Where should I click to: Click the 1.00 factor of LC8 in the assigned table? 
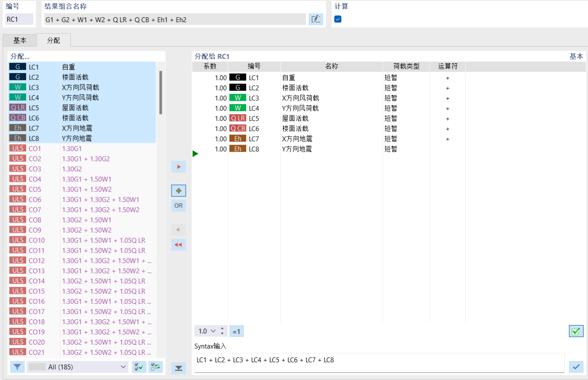pyautogui.click(x=221, y=149)
